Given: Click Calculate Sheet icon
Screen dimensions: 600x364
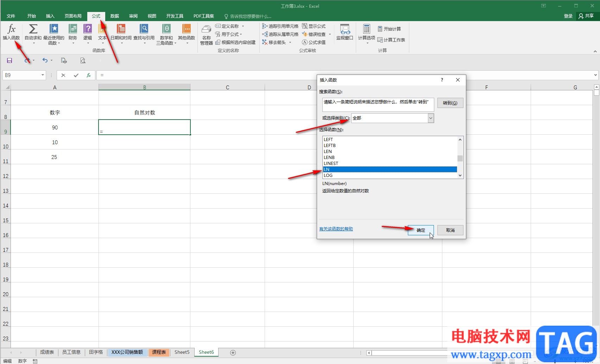Looking at the screenshot, I should point(380,40).
